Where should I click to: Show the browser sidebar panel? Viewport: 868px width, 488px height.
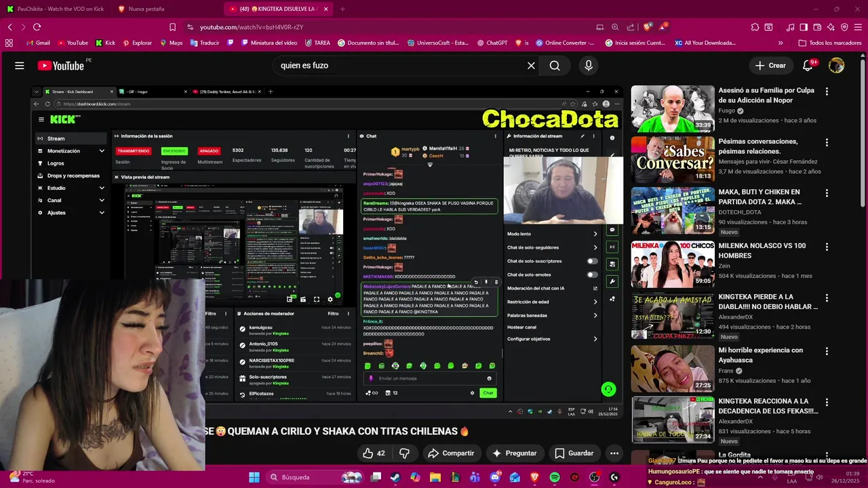click(804, 27)
